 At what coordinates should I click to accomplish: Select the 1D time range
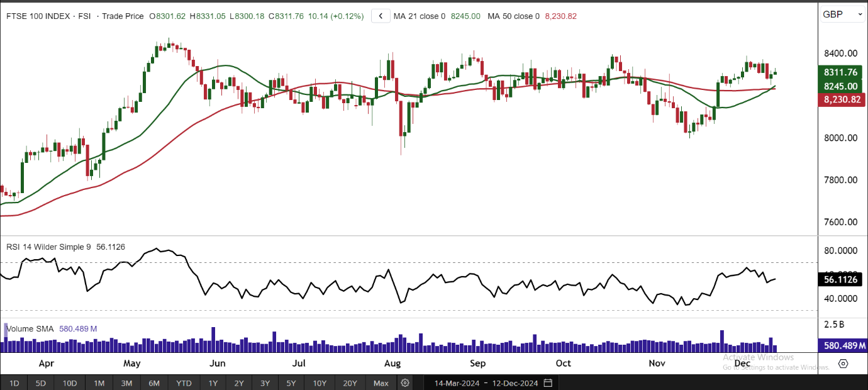tap(14, 383)
